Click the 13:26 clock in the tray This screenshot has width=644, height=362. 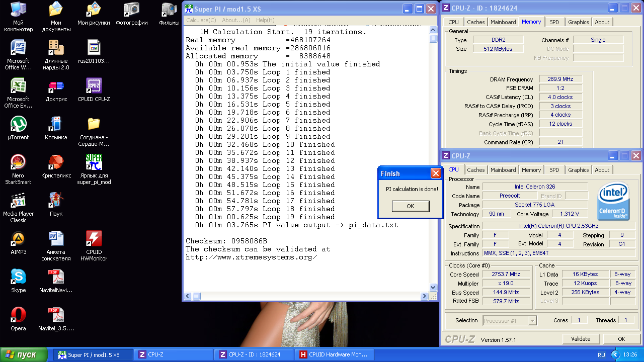[630, 355]
